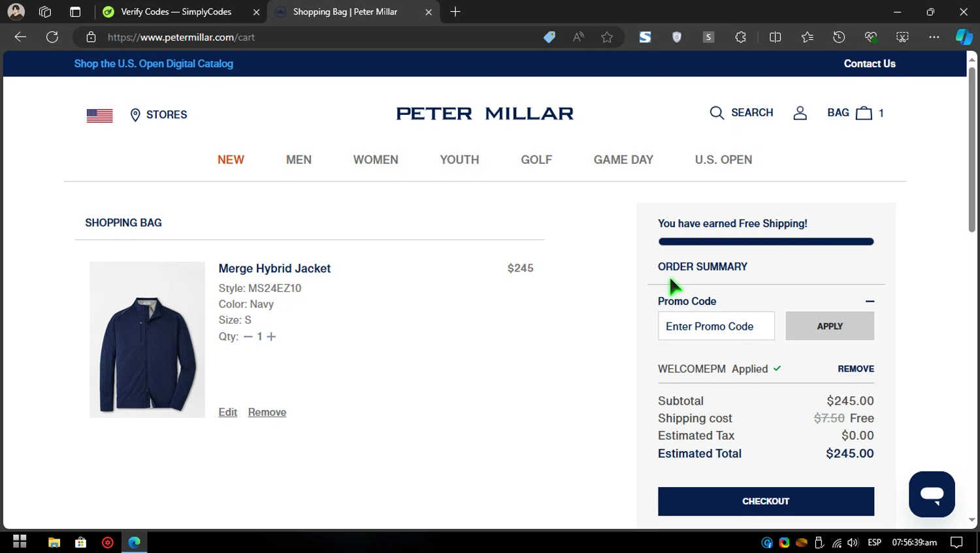Collapse the Promo Code section

pyautogui.click(x=870, y=302)
